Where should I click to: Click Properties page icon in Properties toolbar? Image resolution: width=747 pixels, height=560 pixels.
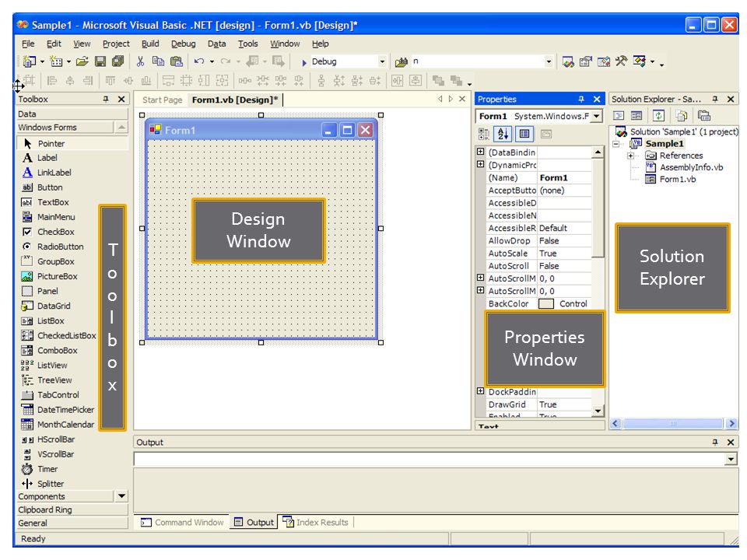[524, 135]
